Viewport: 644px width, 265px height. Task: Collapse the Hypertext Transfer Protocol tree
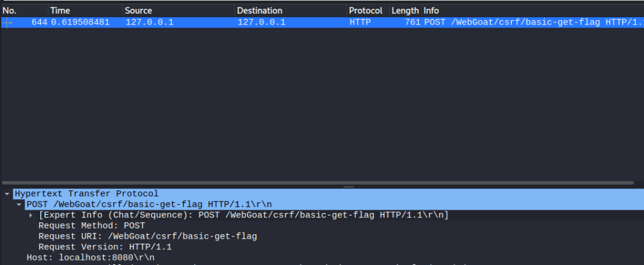(x=7, y=194)
